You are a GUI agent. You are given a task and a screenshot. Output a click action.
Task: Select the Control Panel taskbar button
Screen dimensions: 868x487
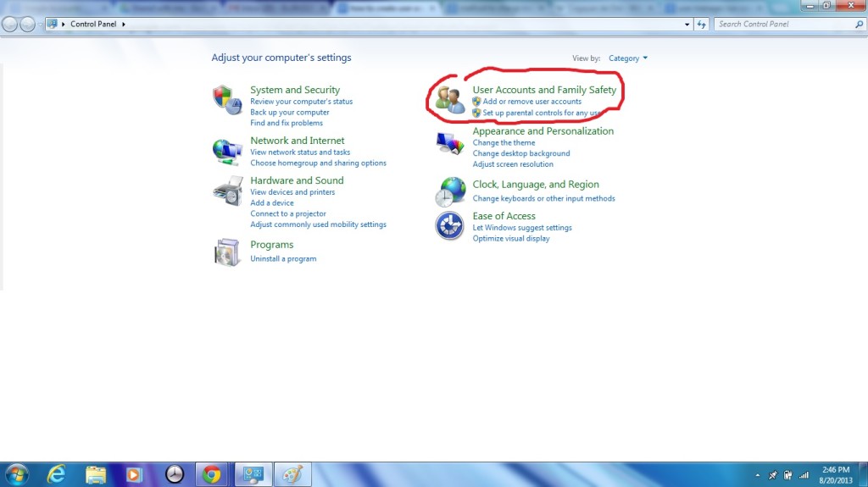(253, 475)
